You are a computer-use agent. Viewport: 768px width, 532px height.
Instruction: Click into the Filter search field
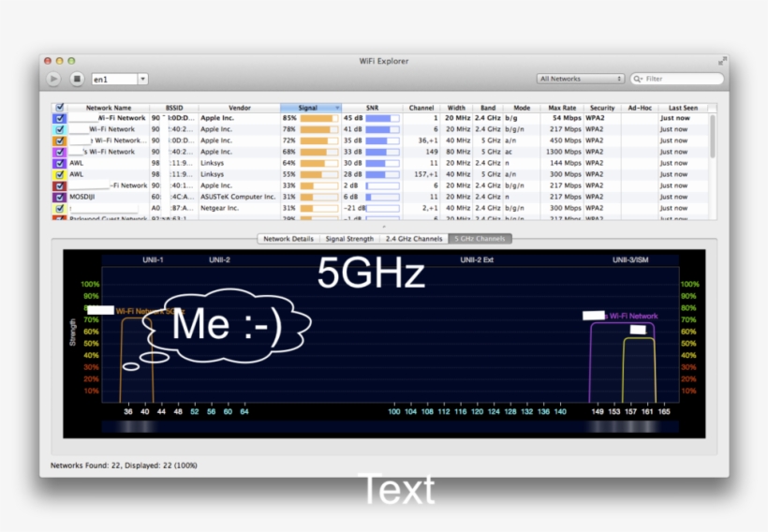coord(679,80)
